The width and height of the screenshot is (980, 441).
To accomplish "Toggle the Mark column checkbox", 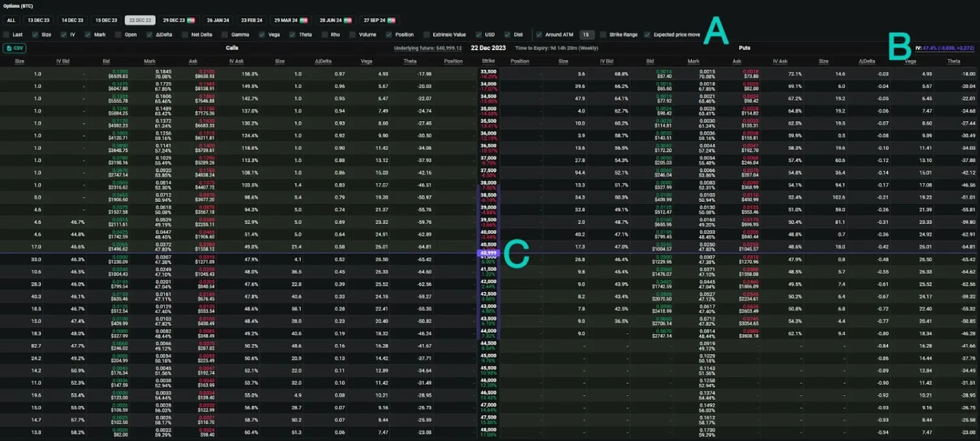I will (x=88, y=35).
